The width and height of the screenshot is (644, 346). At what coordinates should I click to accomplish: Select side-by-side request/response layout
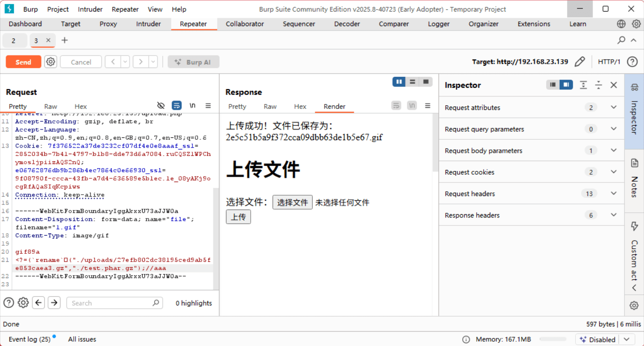(x=399, y=82)
